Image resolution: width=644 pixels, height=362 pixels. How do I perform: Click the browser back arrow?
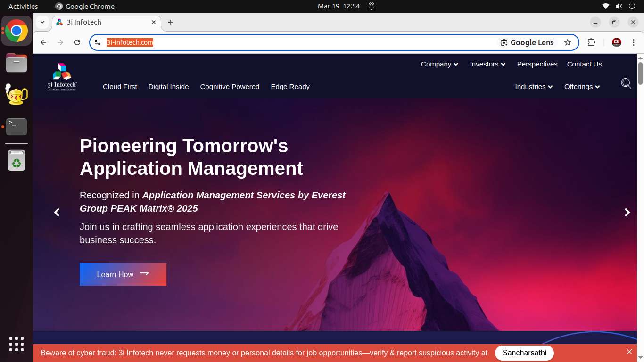tap(43, 42)
